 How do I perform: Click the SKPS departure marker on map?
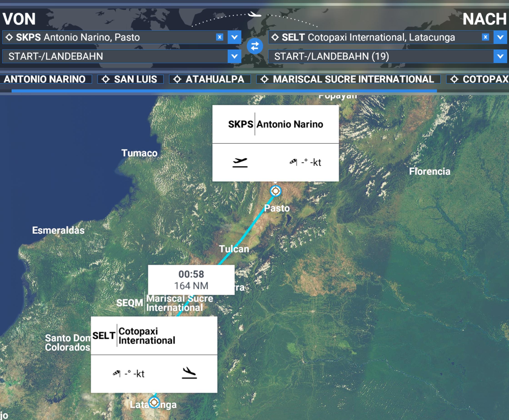(275, 191)
